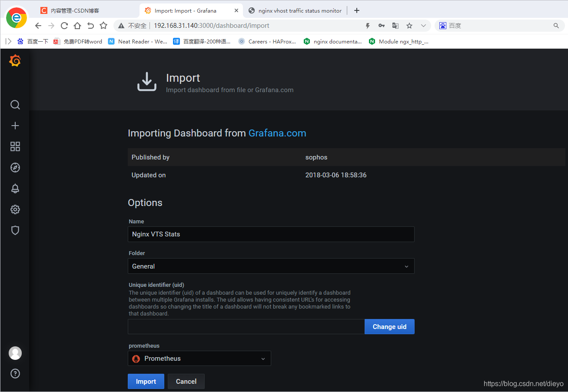Open Configuration gear icon in sidebar
Viewport: 568px width, 392px height.
pyautogui.click(x=15, y=209)
